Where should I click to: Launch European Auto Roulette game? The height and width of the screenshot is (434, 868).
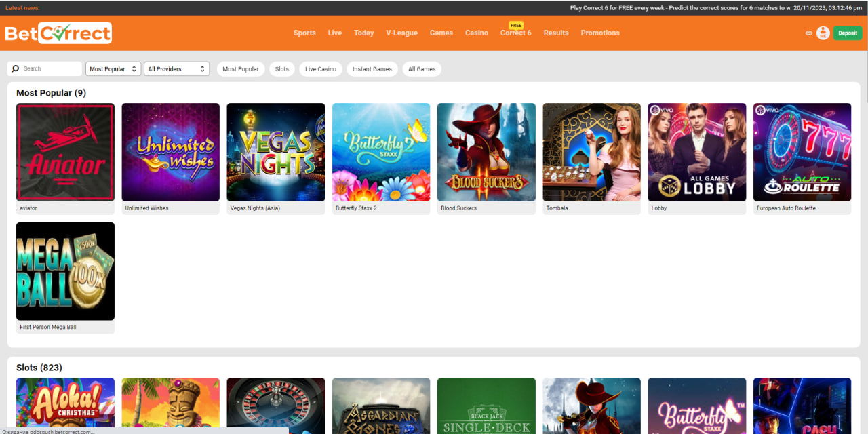point(802,152)
